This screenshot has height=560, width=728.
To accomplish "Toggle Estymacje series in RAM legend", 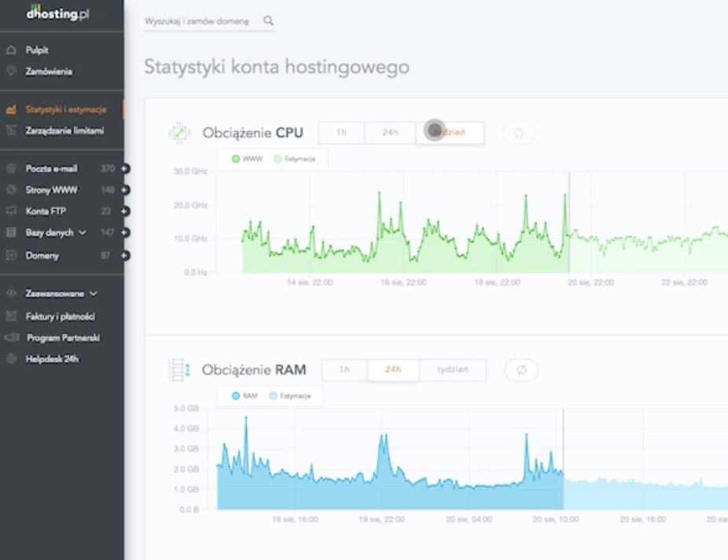I will pyautogui.click(x=291, y=396).
